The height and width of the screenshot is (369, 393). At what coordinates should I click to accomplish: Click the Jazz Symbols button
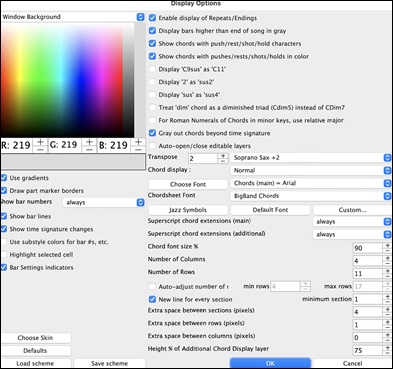pos(188,210)
